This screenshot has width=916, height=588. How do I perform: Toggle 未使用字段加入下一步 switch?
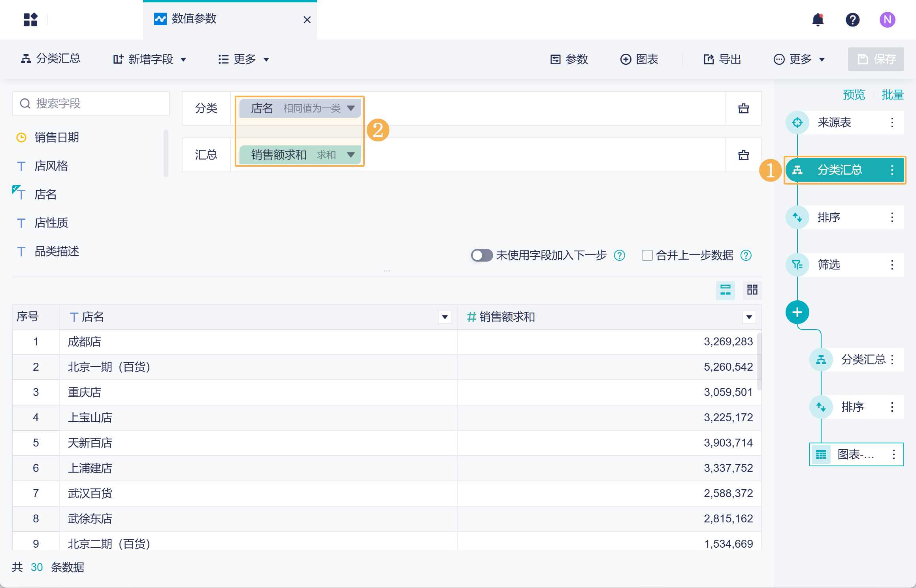pos(481,255)
